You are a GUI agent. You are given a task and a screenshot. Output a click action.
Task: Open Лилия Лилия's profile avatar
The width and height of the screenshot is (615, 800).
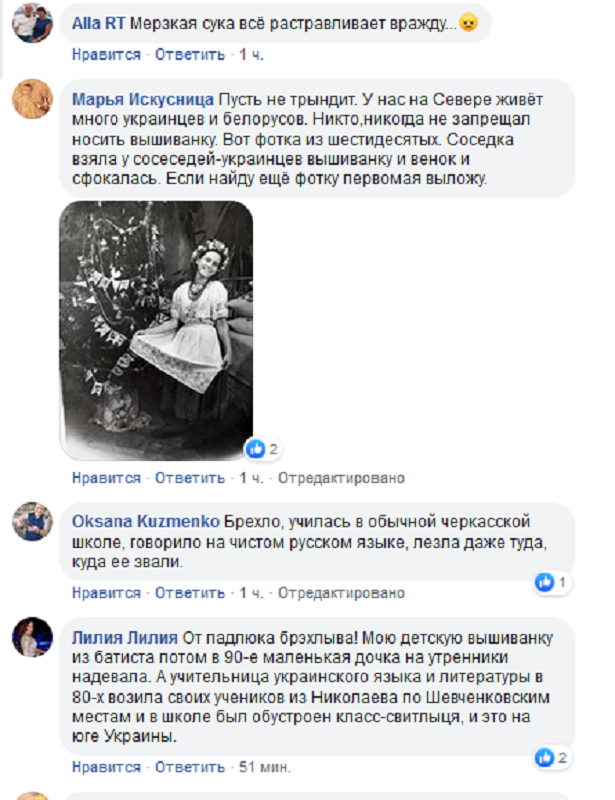coord(32,637)
